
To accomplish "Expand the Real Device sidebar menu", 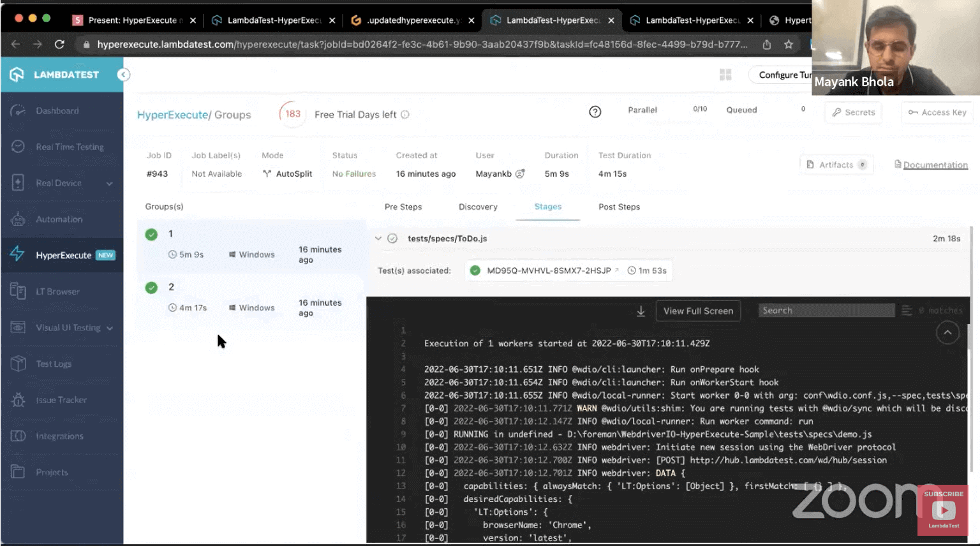I will coord(109,184).
